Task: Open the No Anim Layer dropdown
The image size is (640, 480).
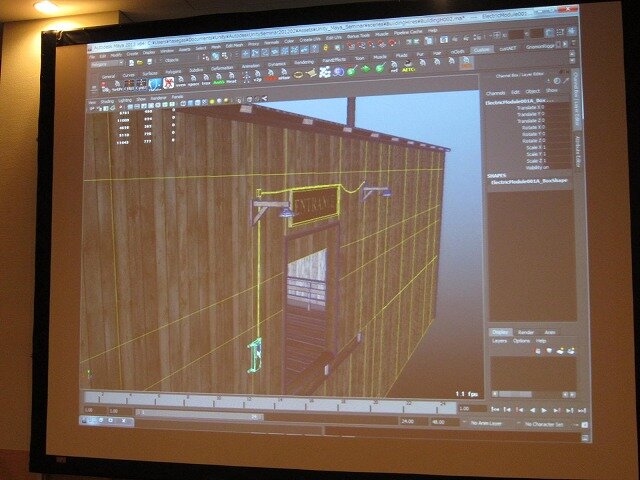Action: click(x=488, y=423)
